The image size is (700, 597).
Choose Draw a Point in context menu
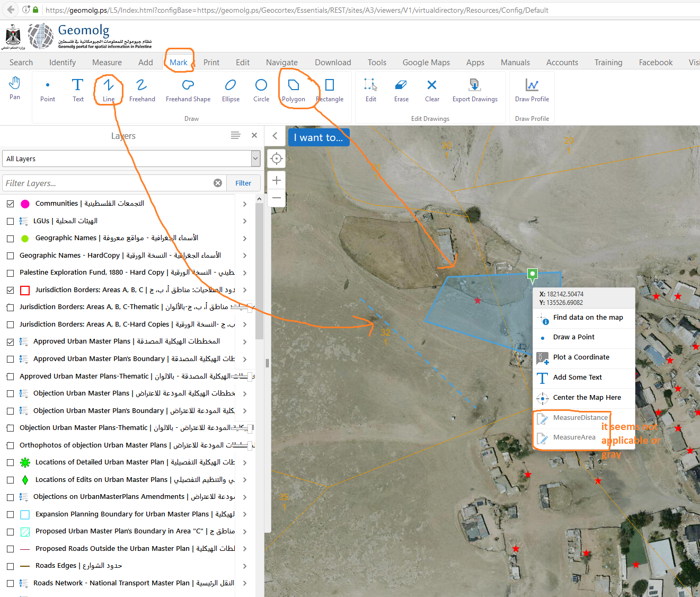click(583, 338)
